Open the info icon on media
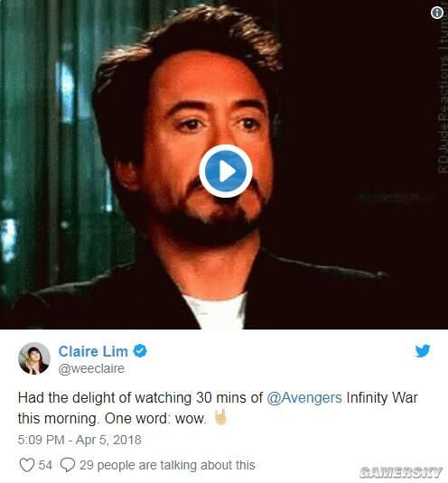 coord(436,13)
